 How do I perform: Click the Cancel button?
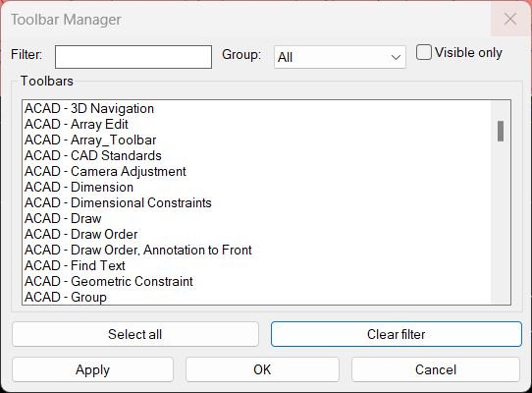coord(436,369)
